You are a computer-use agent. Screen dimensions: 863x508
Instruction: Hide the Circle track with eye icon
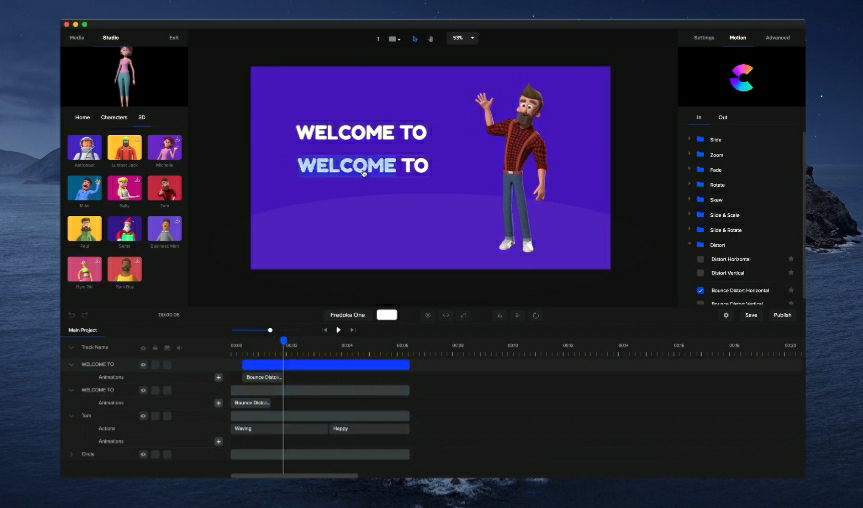click(x=143, y=454)
